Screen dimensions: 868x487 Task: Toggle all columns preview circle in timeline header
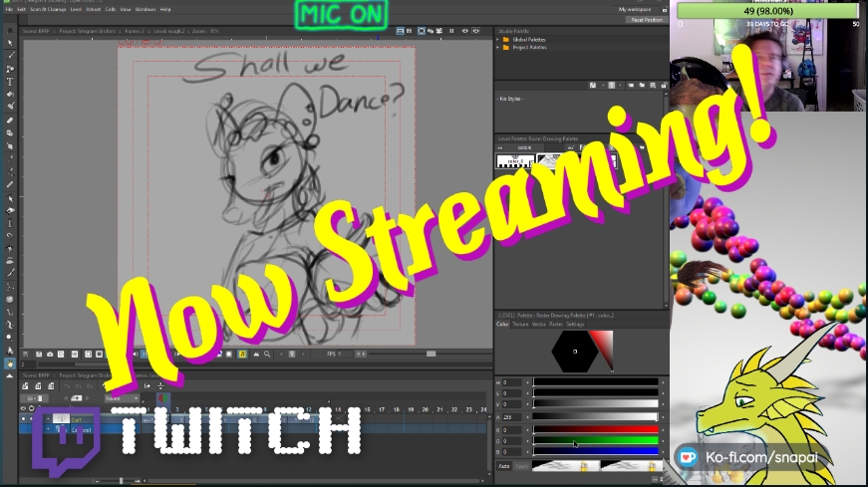click(x=32, y=408)
